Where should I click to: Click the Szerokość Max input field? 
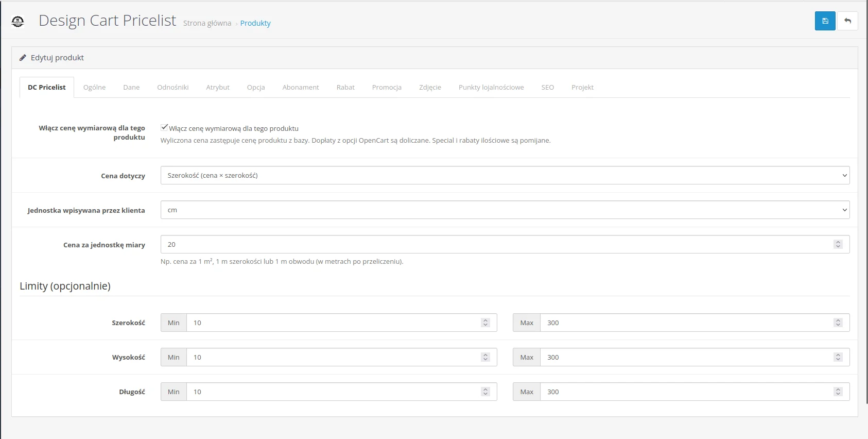695,323
